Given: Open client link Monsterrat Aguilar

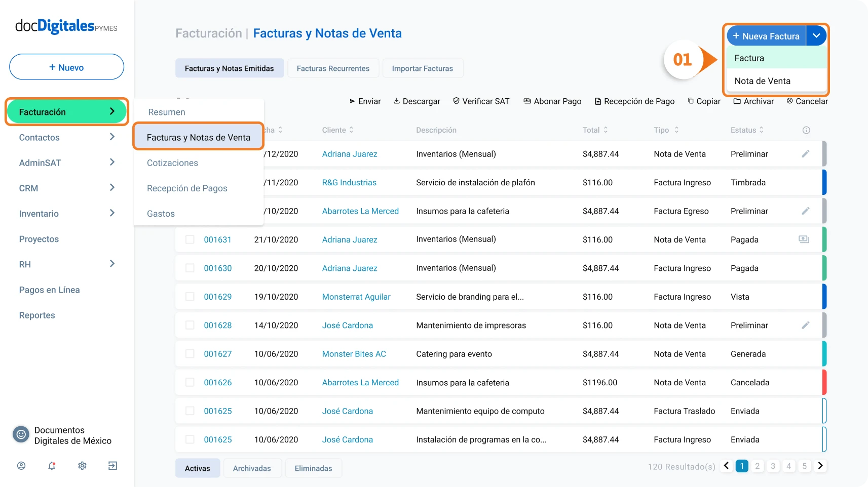Looking at the screenshot, I should pos(356,297).
